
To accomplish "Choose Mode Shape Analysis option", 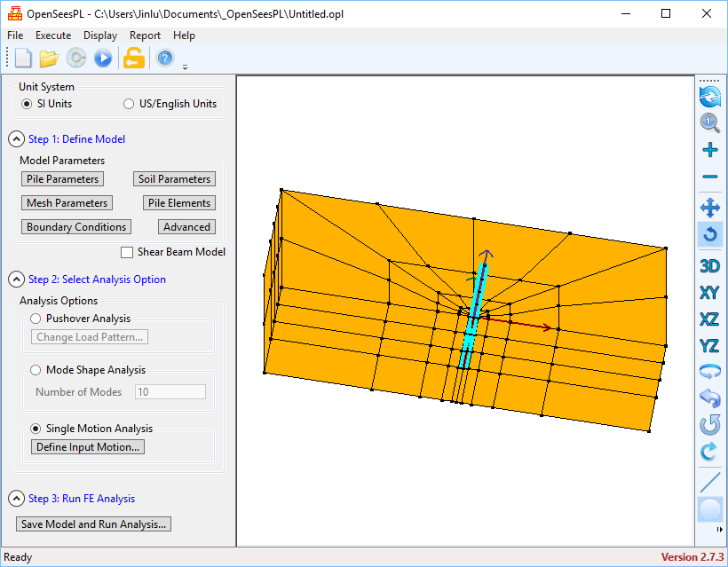I will pyautogui.click(x=36, y=370).
